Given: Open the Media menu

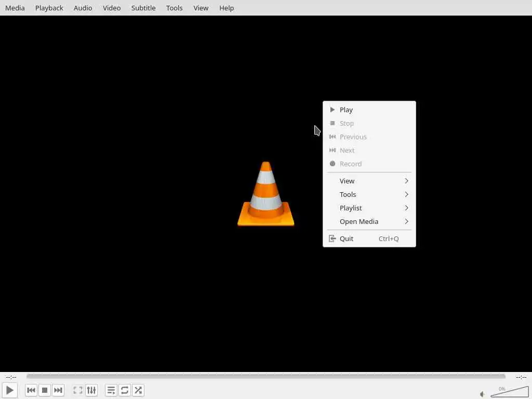Looking at the screenshot, I should coord(15,8).
